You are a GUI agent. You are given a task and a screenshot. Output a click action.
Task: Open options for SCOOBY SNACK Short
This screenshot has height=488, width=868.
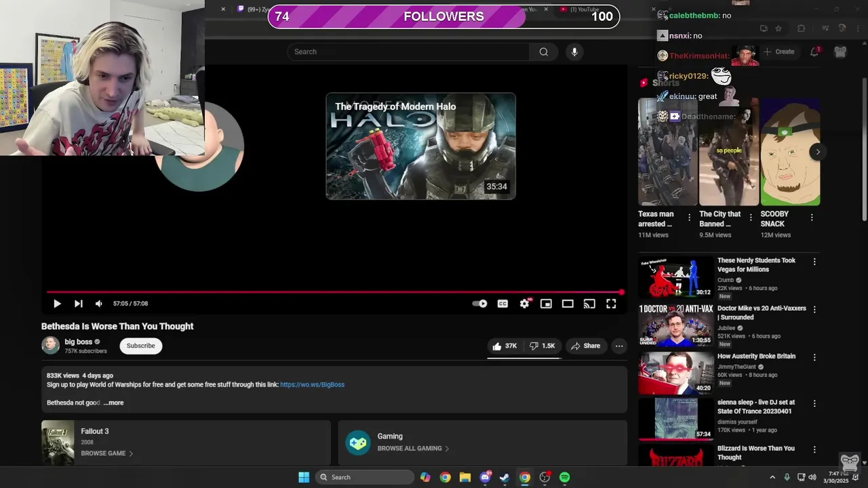[x=812, y=218]
